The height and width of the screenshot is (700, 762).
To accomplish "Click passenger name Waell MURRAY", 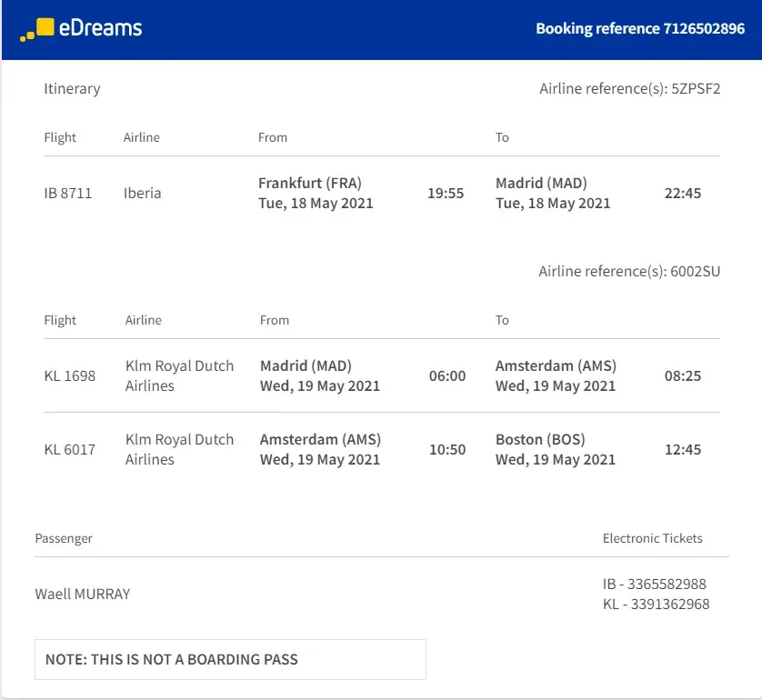I will [83, 594].
